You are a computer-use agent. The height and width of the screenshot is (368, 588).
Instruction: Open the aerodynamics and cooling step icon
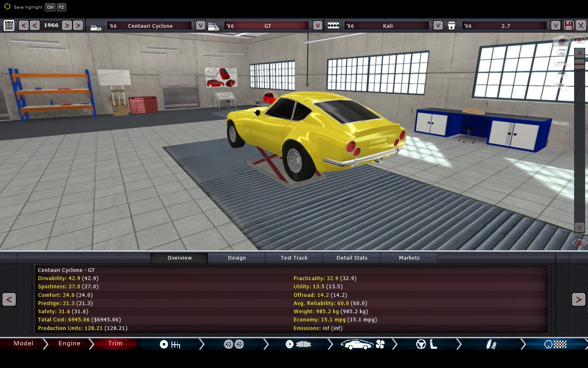pyautogui.click(x=362, y=344)
